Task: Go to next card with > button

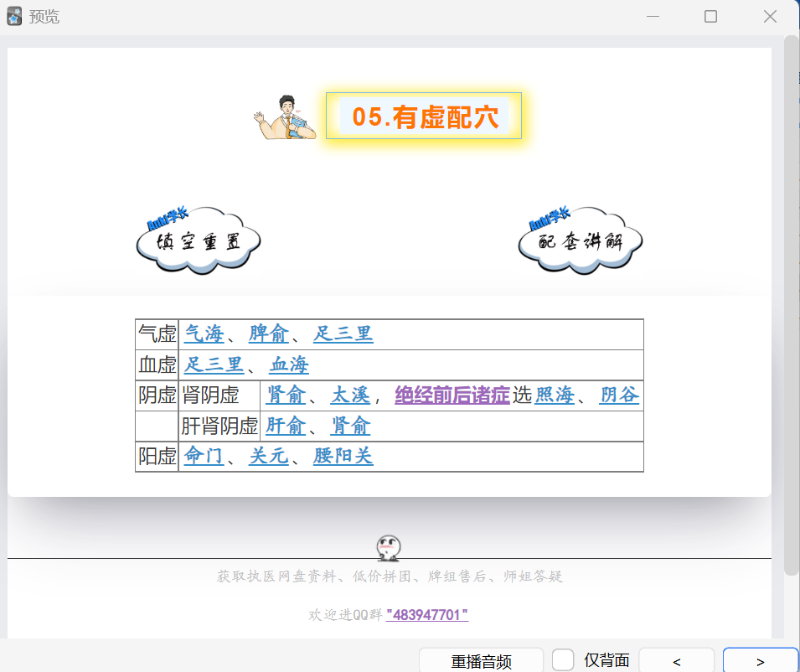Action: pyautogui.click(x=760, y=661)
